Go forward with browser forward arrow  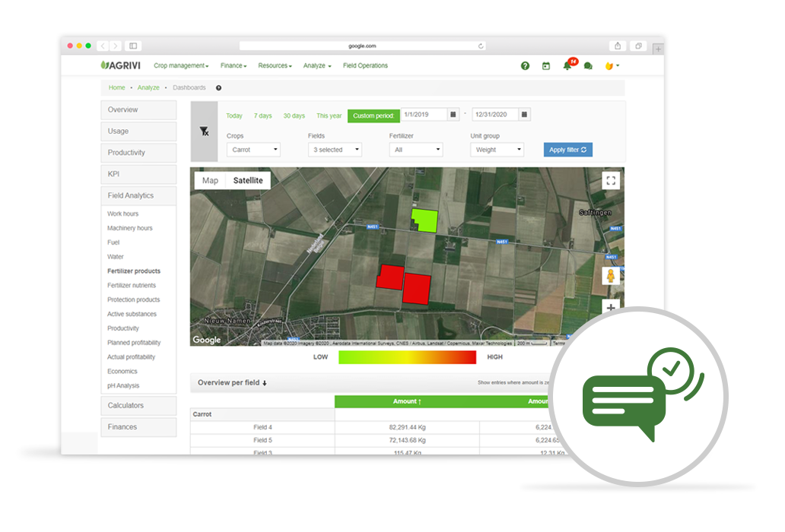coord(116,46)
